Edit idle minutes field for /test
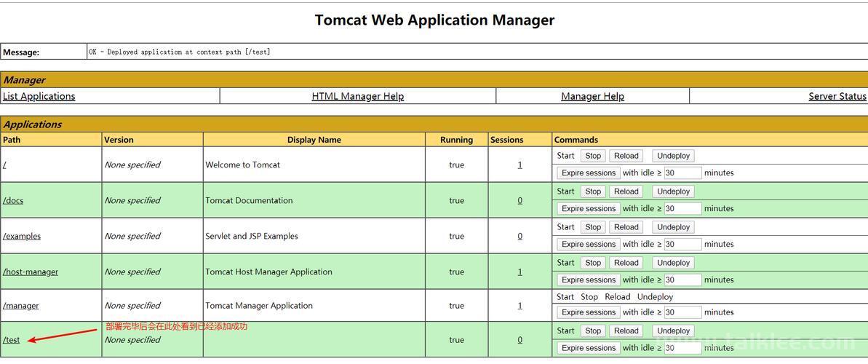Viewport: 868px width, 364px height. tap(683, 348)
